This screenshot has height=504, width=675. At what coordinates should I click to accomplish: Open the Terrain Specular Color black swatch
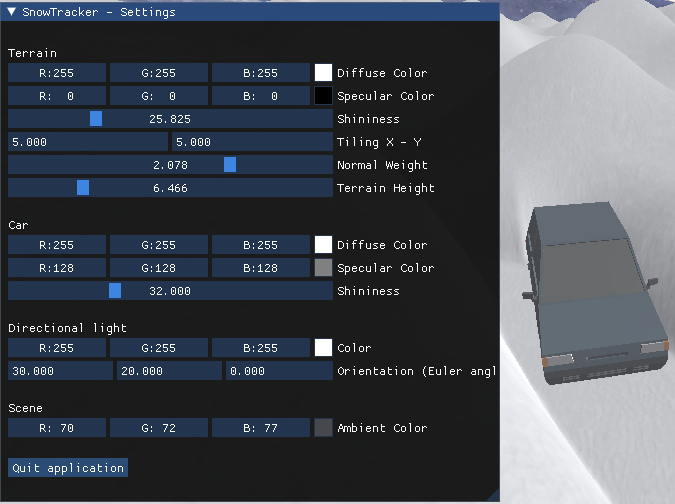[x=323, y=96]
